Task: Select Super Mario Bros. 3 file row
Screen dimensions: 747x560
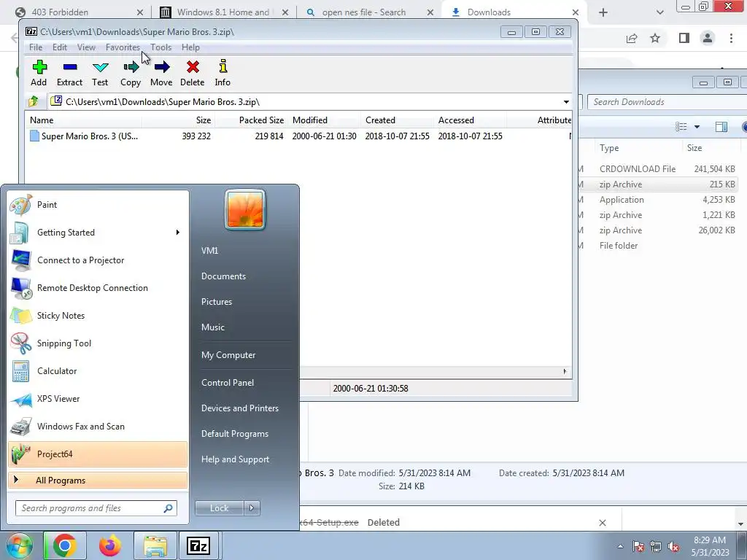Action: [298, 136]
